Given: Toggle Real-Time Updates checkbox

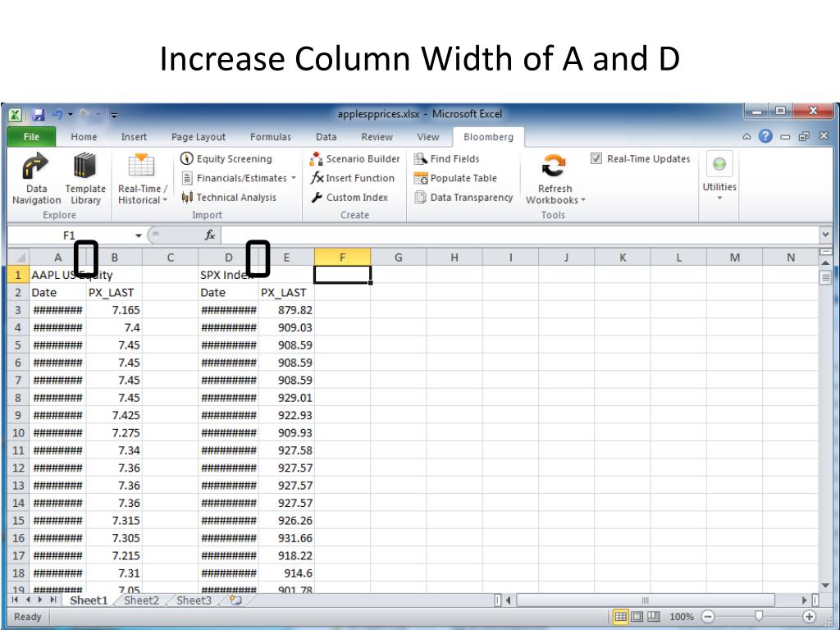Looking at the screenshot, I should [x=596, y=158].
